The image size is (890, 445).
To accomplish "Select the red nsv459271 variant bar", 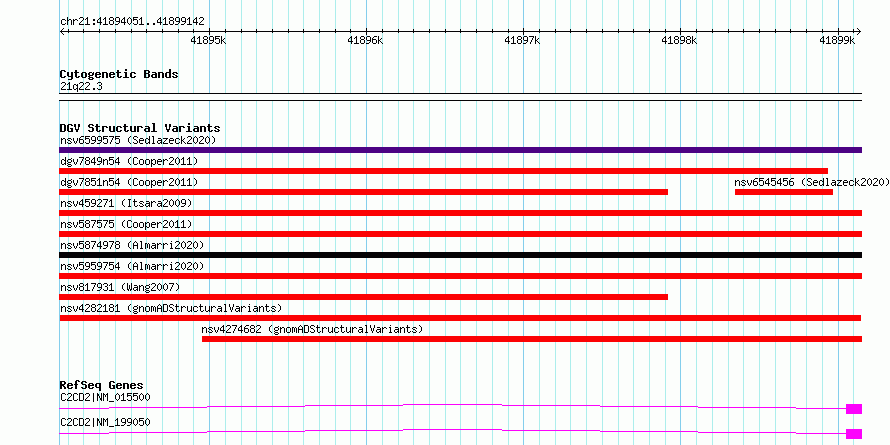I will tap(460, 213).
